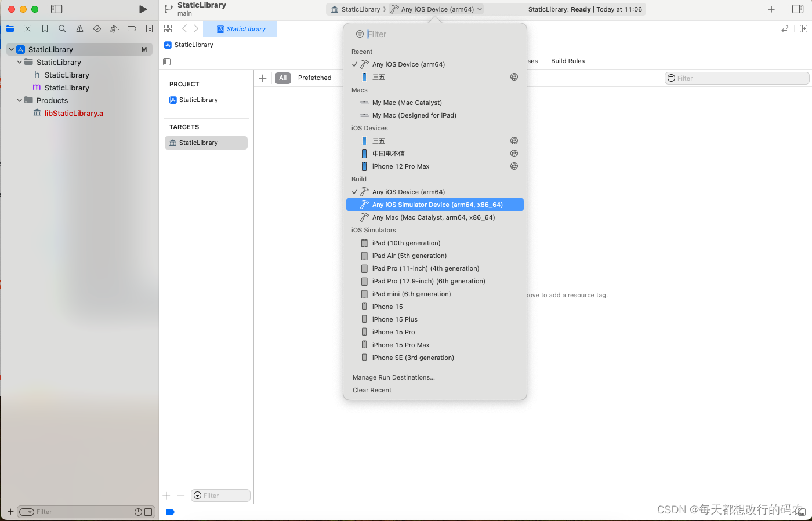Open the Debug navigator spray icon
812x521 pixels.
click(114, 28)
